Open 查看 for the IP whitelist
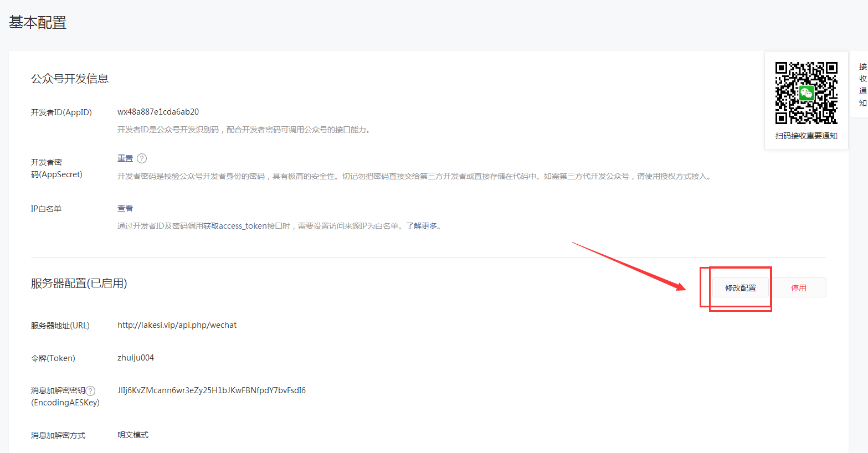This screenshot has width=868, height=453. pos(125,208)
